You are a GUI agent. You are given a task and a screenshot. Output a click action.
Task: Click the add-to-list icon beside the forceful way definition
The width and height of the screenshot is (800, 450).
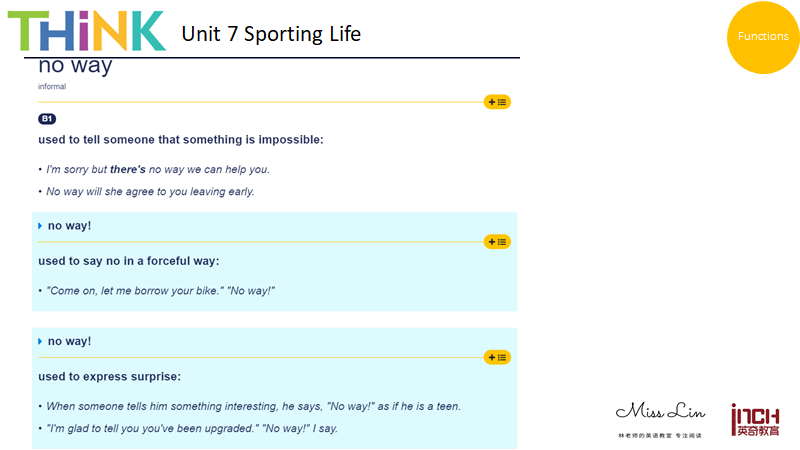pos(497,242)
